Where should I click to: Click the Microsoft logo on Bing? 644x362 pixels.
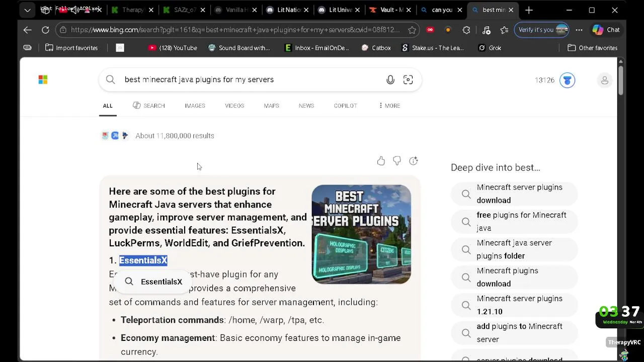point(43,79)
